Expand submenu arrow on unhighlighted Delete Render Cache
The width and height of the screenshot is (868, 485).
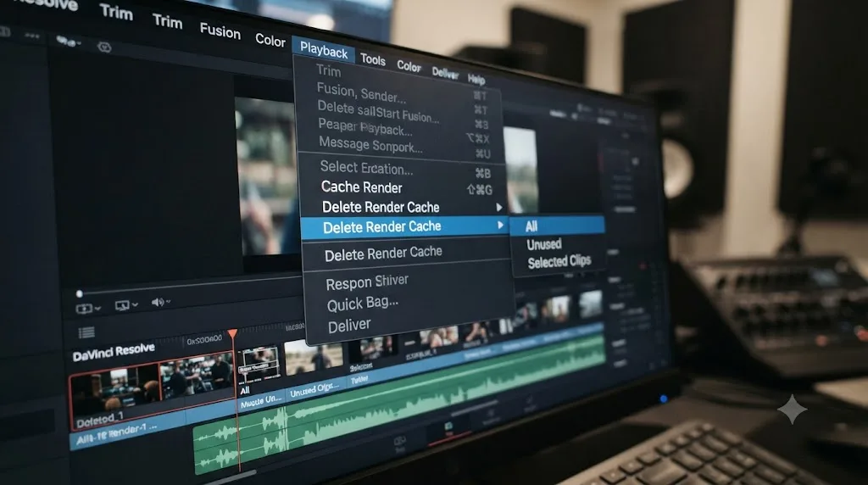click(498, 207)
